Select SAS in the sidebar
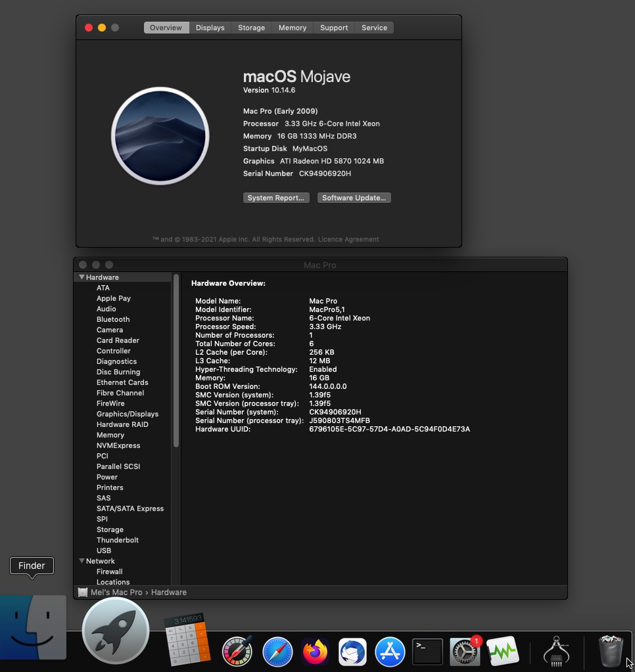 coord(104,498)
